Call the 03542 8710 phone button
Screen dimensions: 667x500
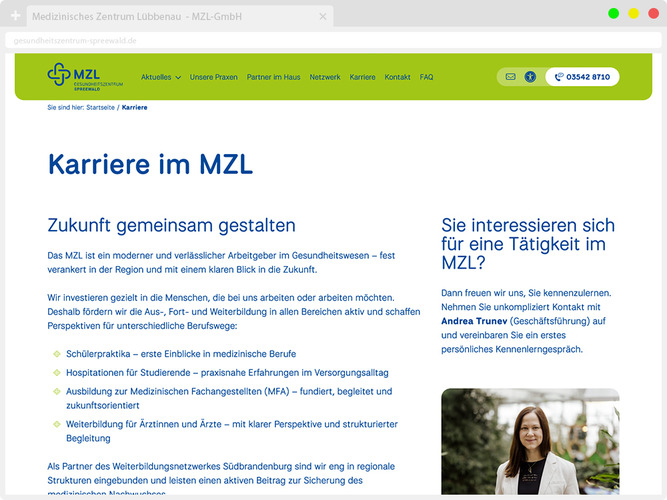(582, 77)
